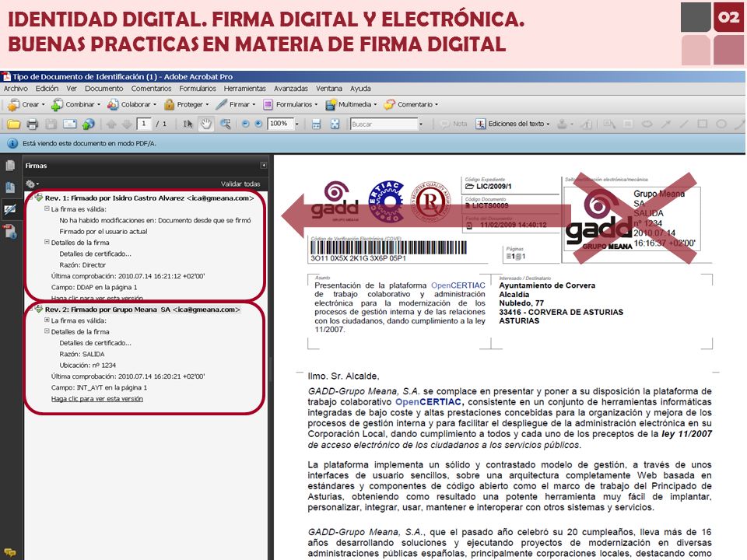Open the Ediciones del texto dropdown
Screen dimensions: 747x560
tap(513, 124)
